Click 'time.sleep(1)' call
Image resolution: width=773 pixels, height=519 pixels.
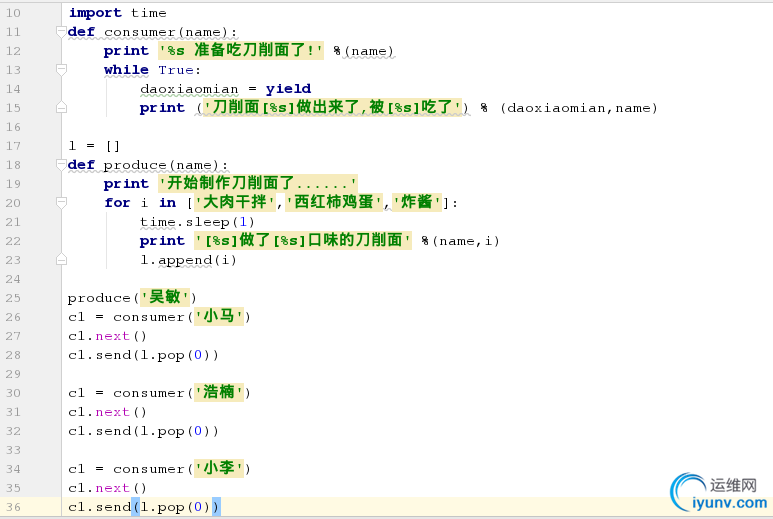(197, 222)
